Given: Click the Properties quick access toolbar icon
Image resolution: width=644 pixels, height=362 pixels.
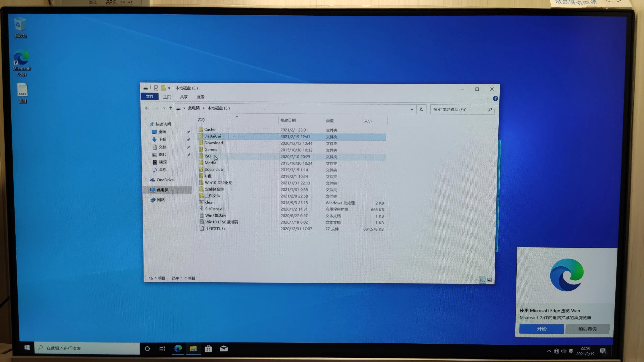Looking at the screenshot, I should click(156, 88).
